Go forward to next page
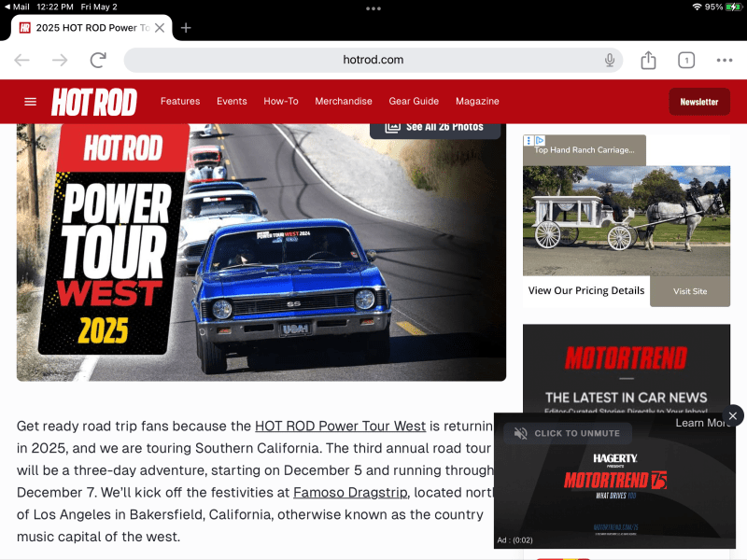Image resolution: width=747 pixels, height=560 pixels. click(x=60, y=60)
